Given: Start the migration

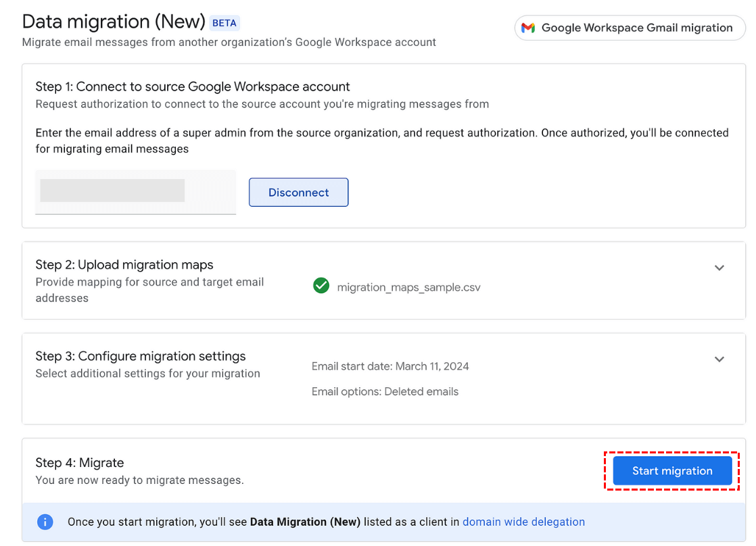Looking at the screenshot, I should point(672,471).
